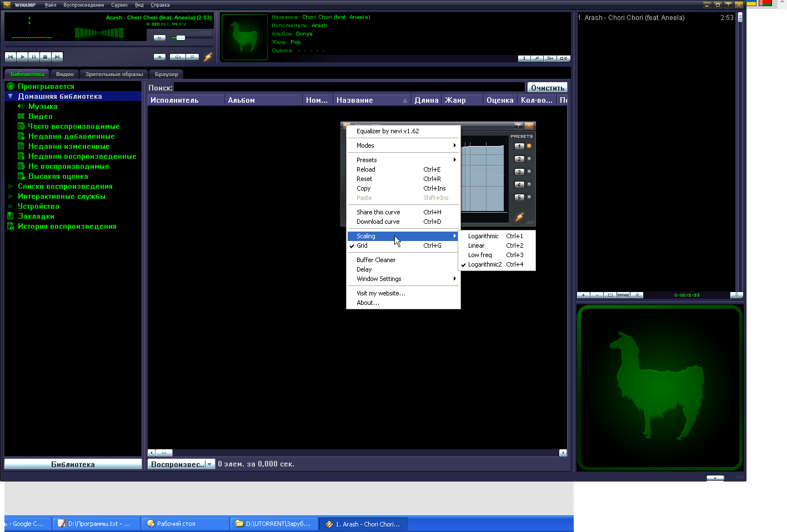Select Low freq scaling option
This screenshot has height=532, width=787.
[x=497, y=255]
